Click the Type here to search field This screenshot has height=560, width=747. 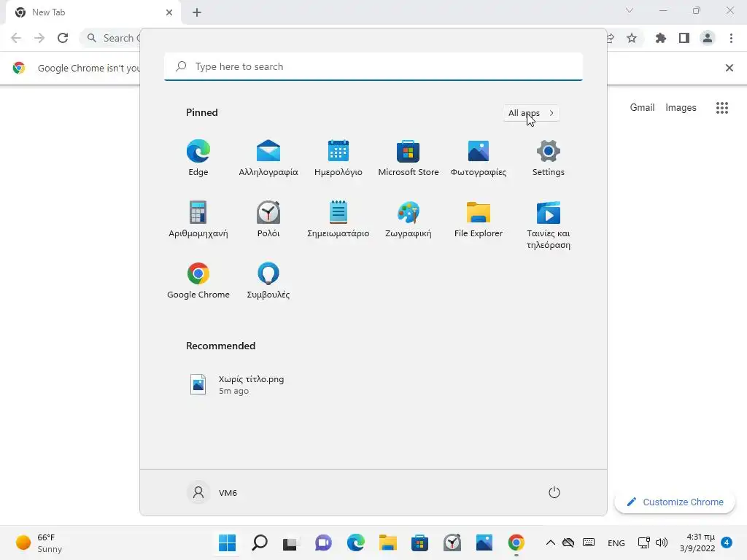coord(373,66)
